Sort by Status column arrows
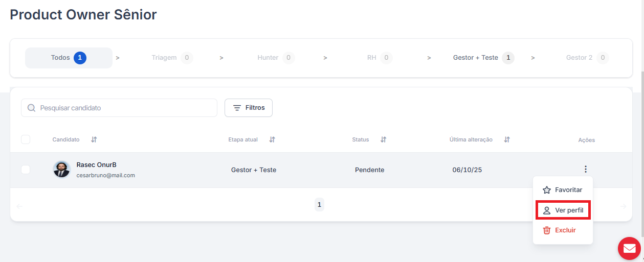Screen dimensions: 644x262 coord(383,139)
